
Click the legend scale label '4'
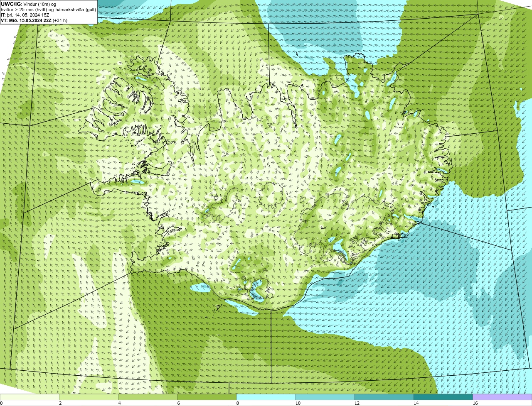(119, 403)
